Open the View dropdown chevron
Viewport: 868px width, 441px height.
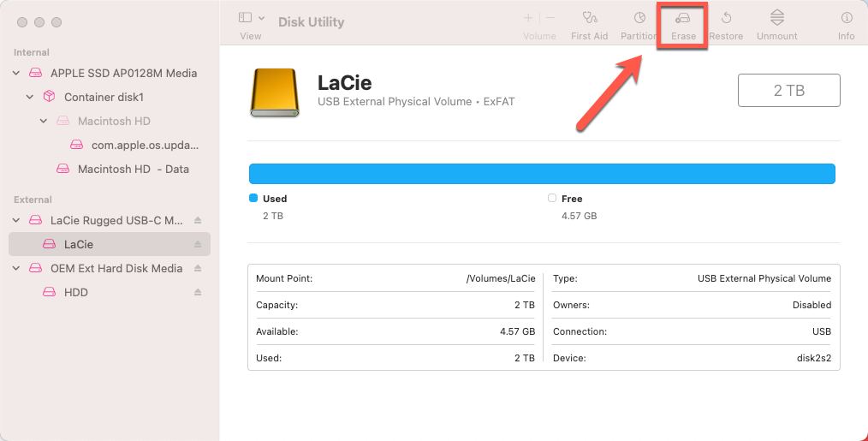[x=262, y=18]
